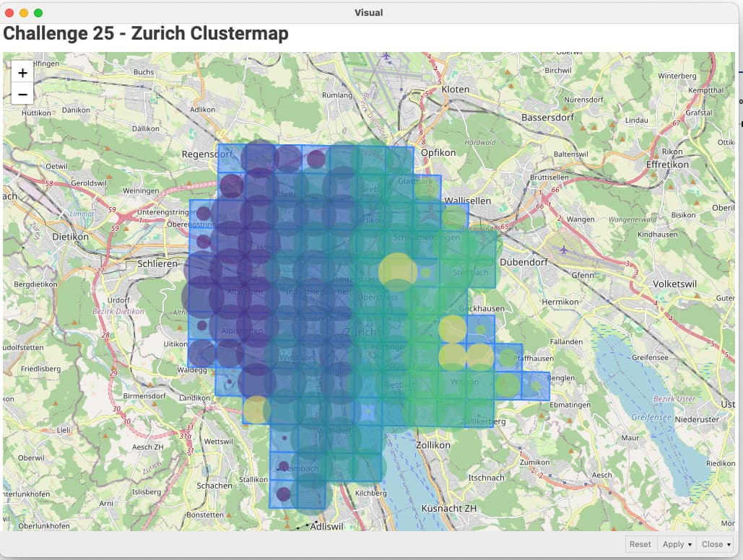Click the airplane icon near Dübendorf airfield
This screenshot has height=560, width=743.
[565, 250]
